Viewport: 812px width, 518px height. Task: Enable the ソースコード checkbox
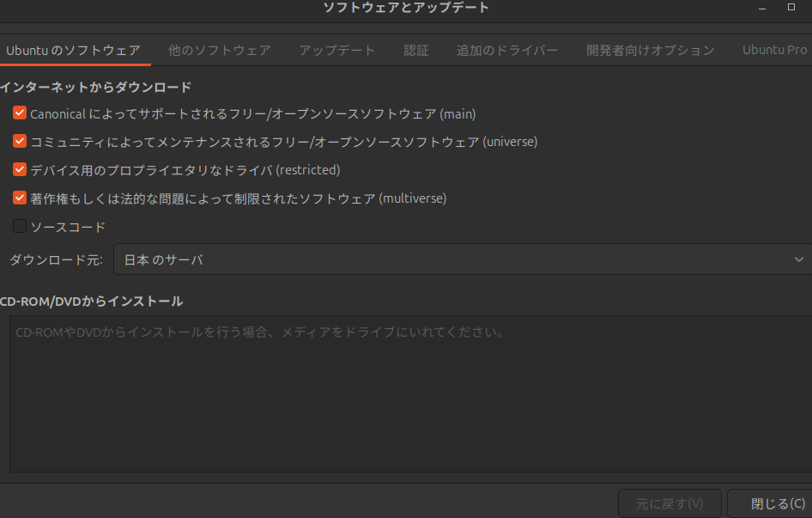click(20, 227)
